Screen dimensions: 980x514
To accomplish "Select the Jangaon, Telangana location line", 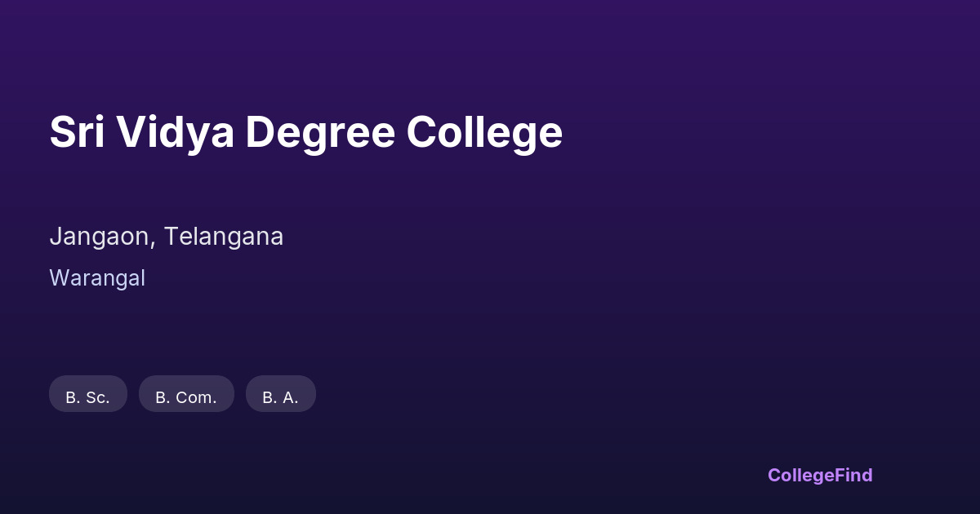I will 167,237.
